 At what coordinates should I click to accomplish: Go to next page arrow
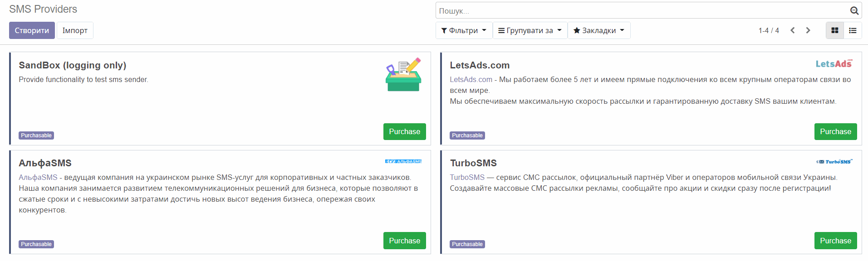point(808,30)
